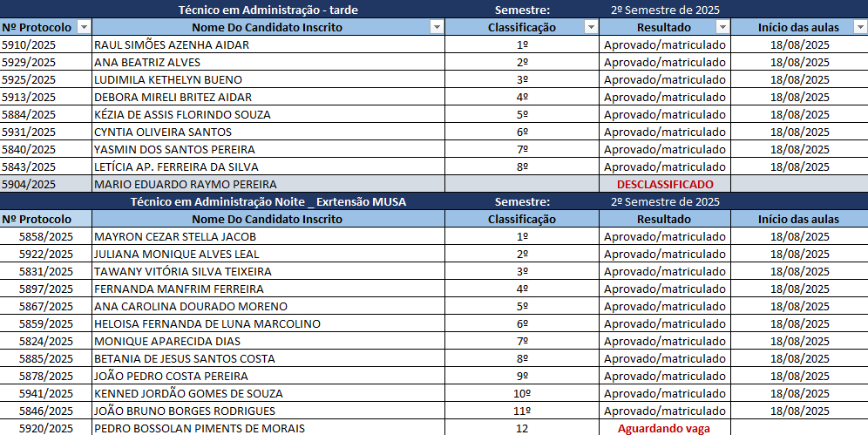Open the Nome Do Candidato Inscrito filter arrow
This screenshot has height=435, width=868.
point(437,27)
